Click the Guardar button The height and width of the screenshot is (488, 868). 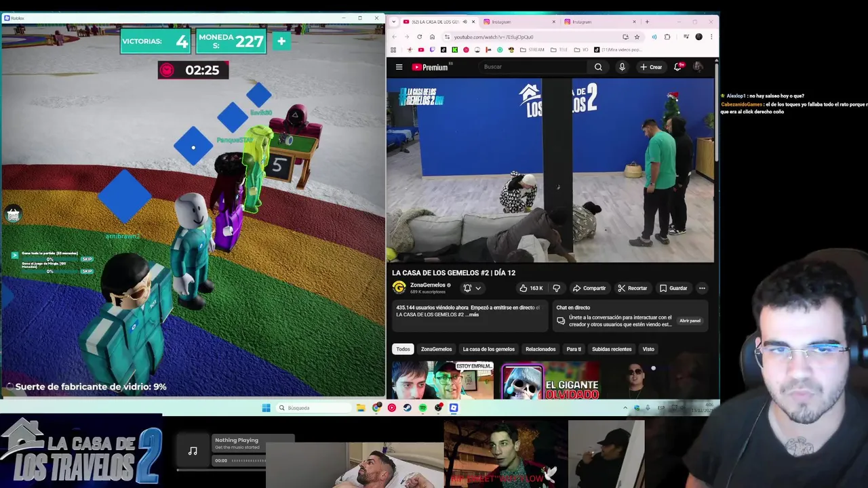(x=673, y=288)
